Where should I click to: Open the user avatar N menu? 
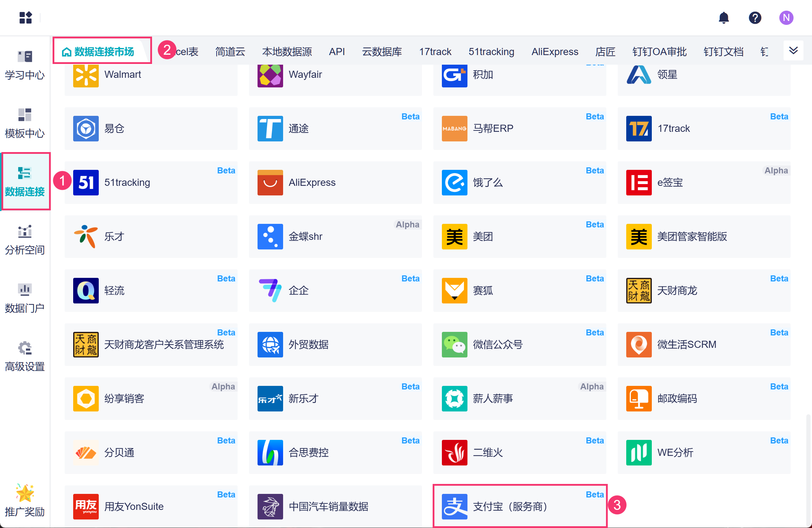coord(786,17)
